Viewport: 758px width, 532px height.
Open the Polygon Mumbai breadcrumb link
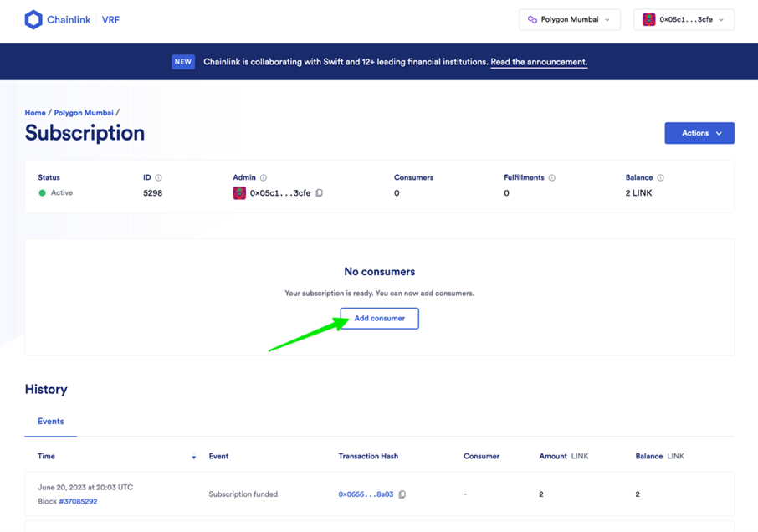click(84, 113)
